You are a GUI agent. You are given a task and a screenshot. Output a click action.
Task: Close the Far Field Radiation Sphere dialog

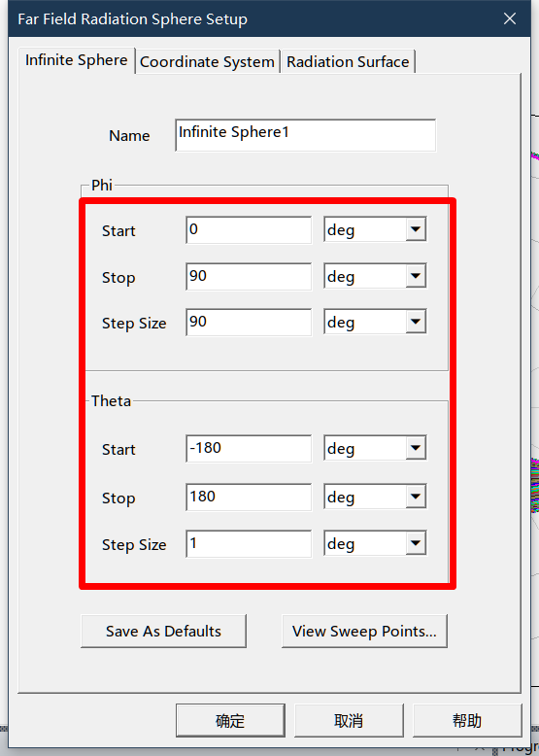pyautogui.click(x=510, y=18)
